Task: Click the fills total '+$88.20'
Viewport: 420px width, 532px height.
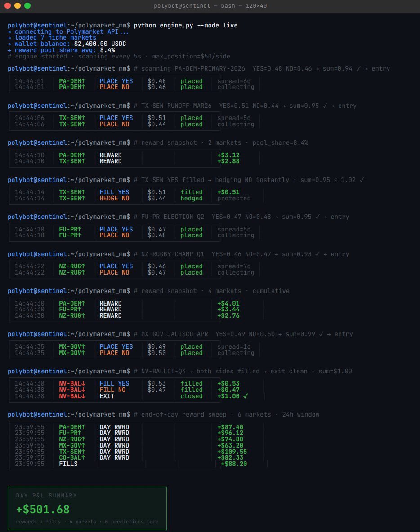Action: pos(234,464)
